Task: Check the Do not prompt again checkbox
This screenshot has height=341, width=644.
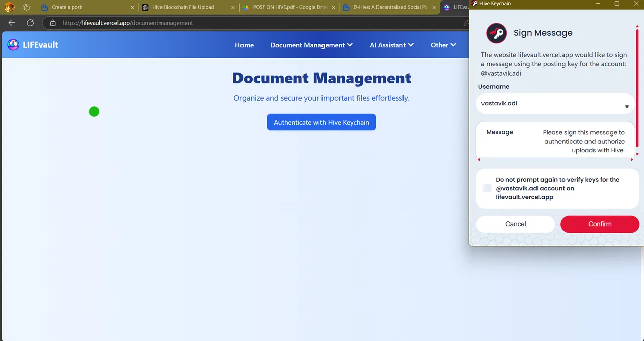Action: tap(487, 188)
